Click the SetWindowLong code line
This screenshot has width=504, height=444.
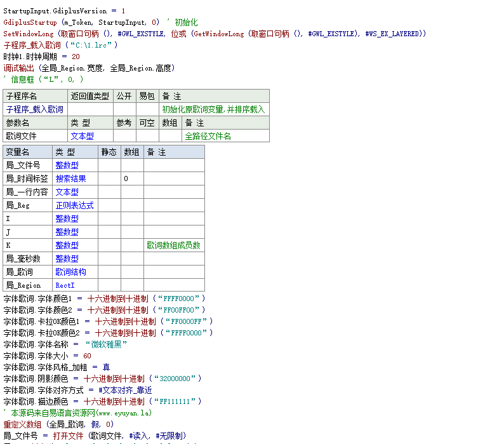click(x=215, y=34)
